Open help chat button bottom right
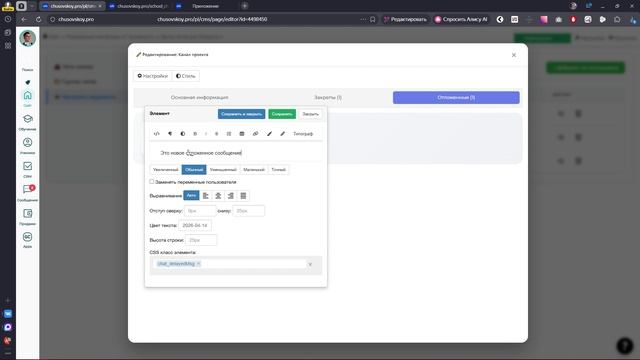This screenshot has width=640, height=360. coord(624,345)
